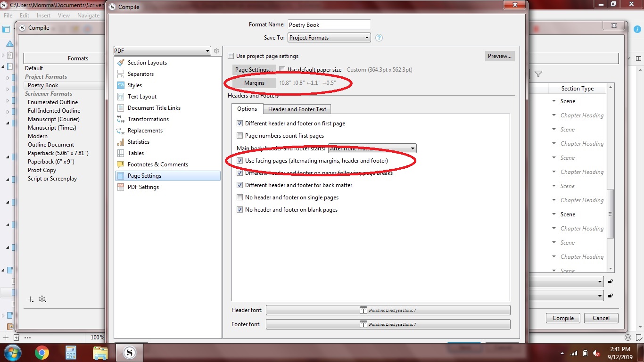This screenshot has width=644, height=362.
Task: Change footer font Palatino Linotype button
Action: tap(388, 324)
